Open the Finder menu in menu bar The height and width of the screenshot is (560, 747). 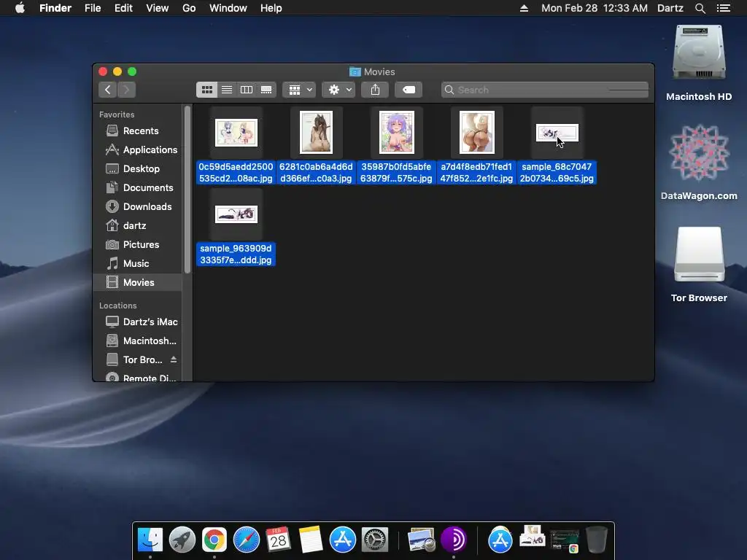click(55, 8)
